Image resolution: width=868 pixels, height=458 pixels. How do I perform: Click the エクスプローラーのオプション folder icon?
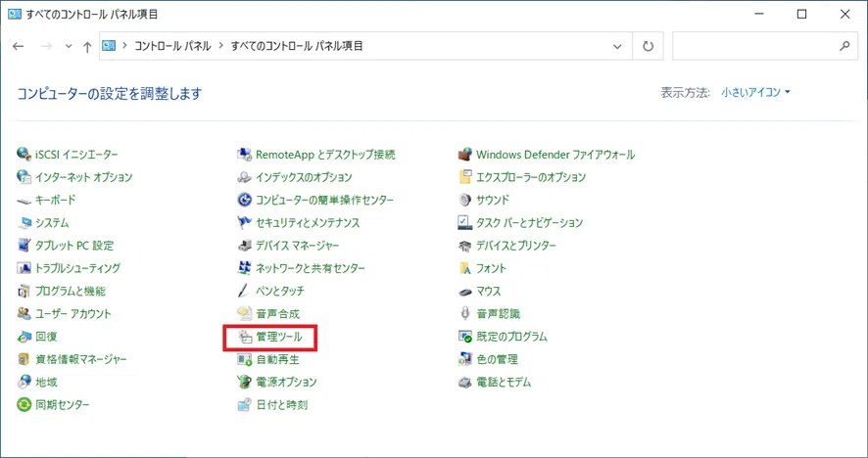(x=465, y=177)
